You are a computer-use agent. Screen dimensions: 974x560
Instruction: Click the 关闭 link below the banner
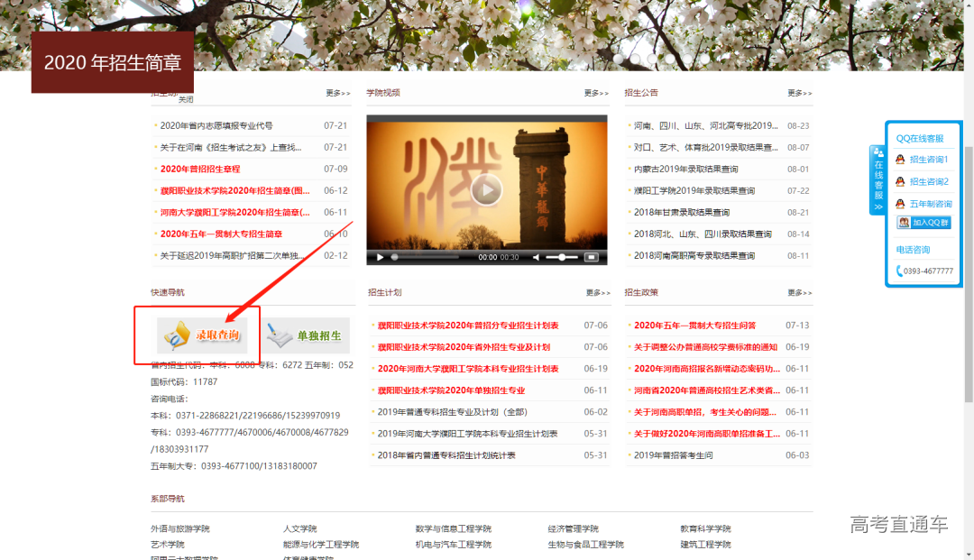pyautogui.click(x=186, y=100)
